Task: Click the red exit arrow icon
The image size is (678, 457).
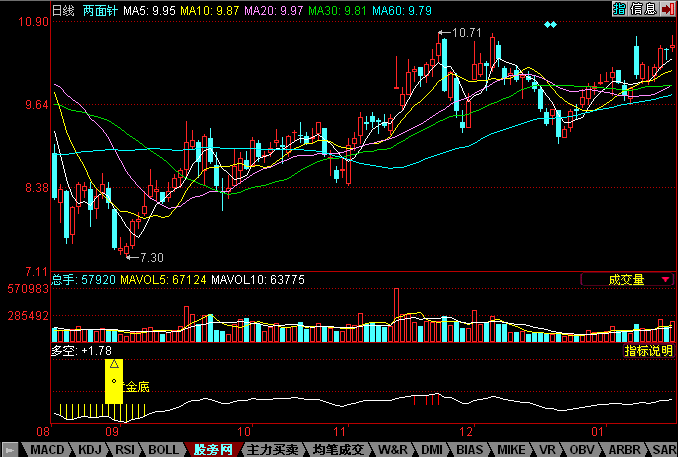Action: [667, 8]
